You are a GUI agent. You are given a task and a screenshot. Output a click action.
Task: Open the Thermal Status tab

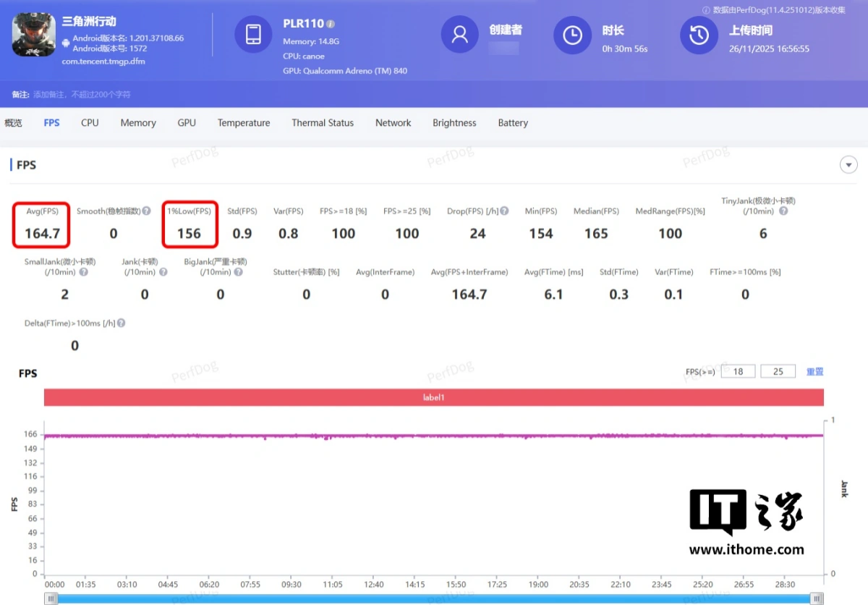click(323, 123)
